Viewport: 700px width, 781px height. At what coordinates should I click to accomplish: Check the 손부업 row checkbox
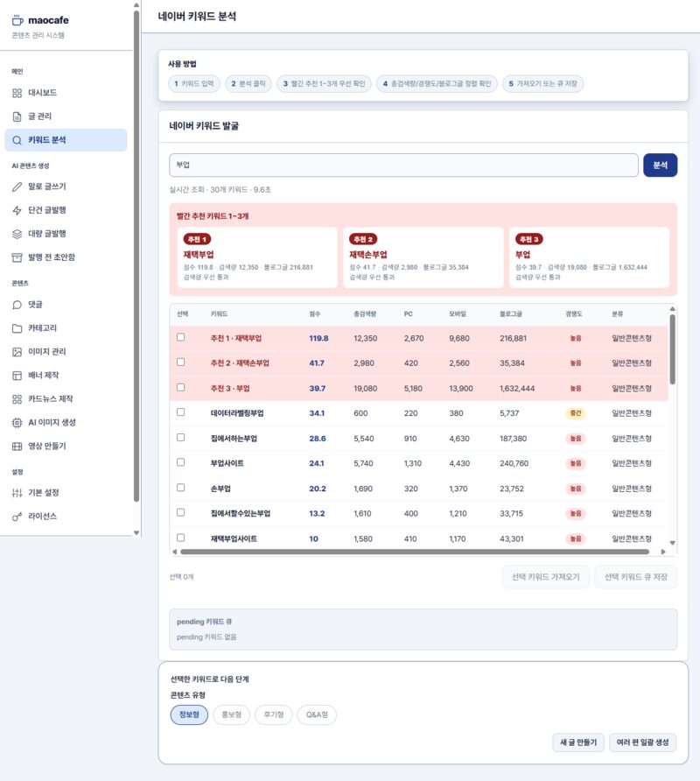181,487
